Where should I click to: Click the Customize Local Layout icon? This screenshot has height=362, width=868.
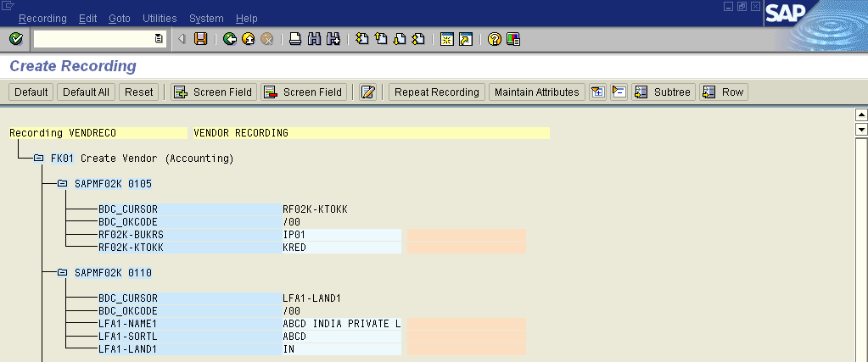[513, 39]
